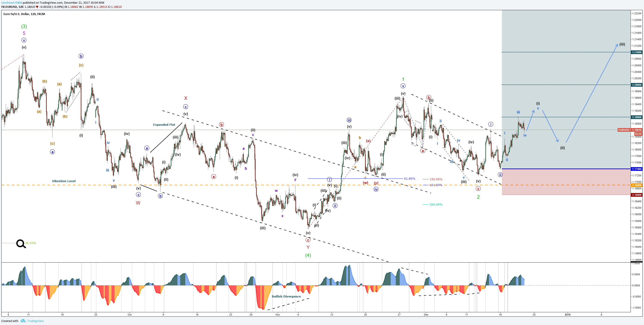Click the -1.0000 oscillator axis value
This screenshot has width=644, height=325.
coord(636,307)
